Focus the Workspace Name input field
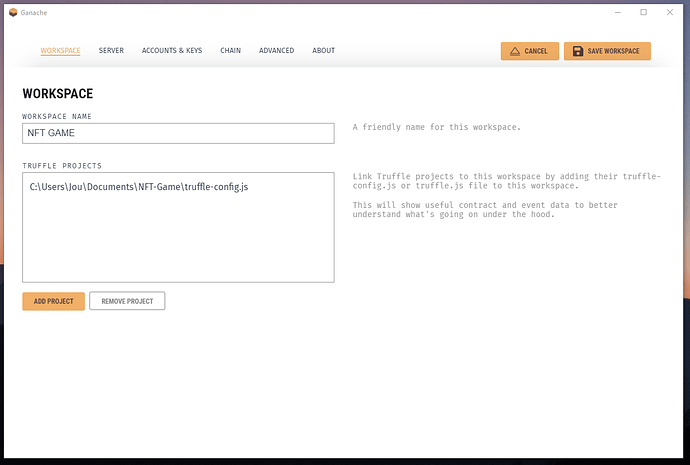This screenshot has height=465, width=690. [178, 133]
